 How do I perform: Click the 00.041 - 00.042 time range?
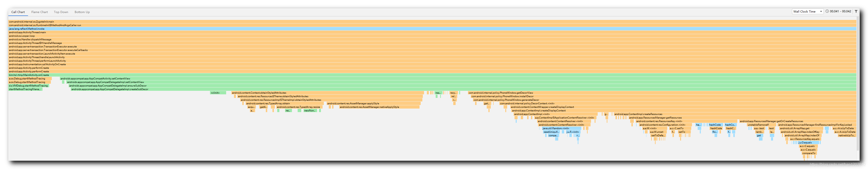pos(841,11)
